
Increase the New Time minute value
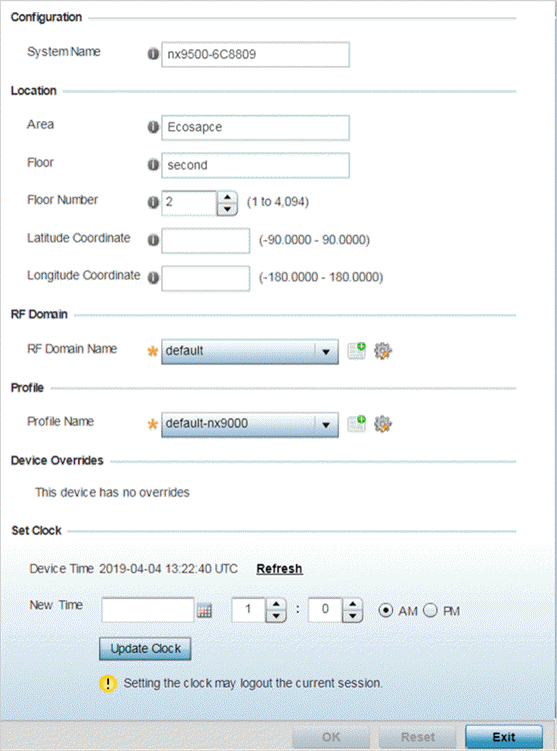click(x=352, y=604)
